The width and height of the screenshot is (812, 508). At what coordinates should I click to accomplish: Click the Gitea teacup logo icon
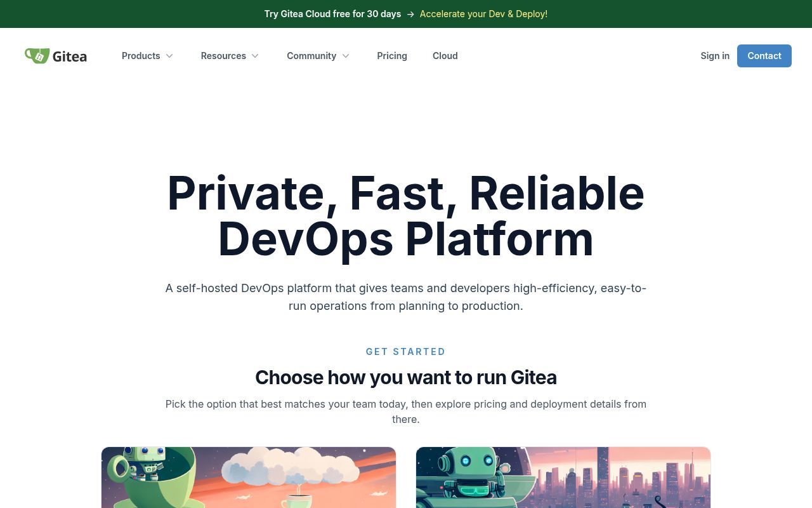coord(37,56)
